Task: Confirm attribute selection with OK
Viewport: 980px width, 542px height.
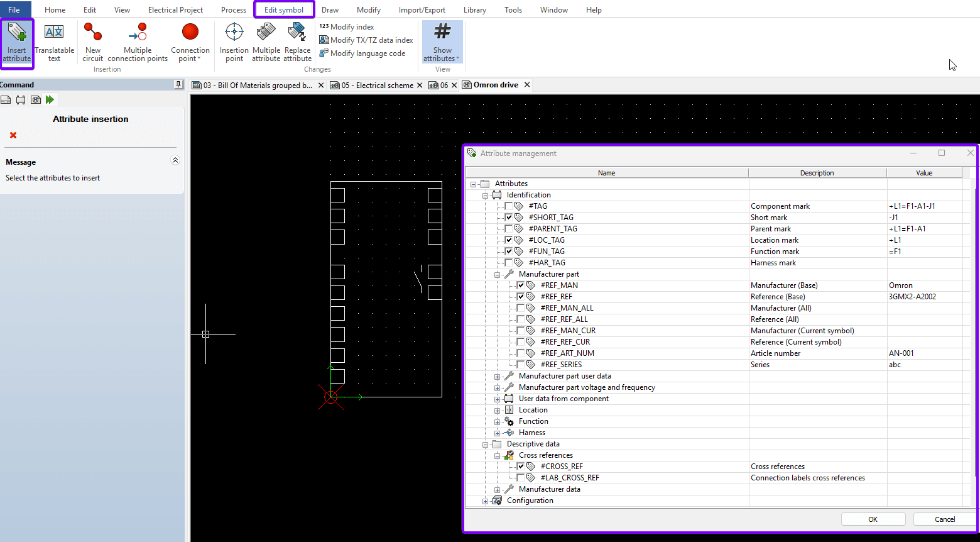Action: pyautogui.click(x=873, y=519)
